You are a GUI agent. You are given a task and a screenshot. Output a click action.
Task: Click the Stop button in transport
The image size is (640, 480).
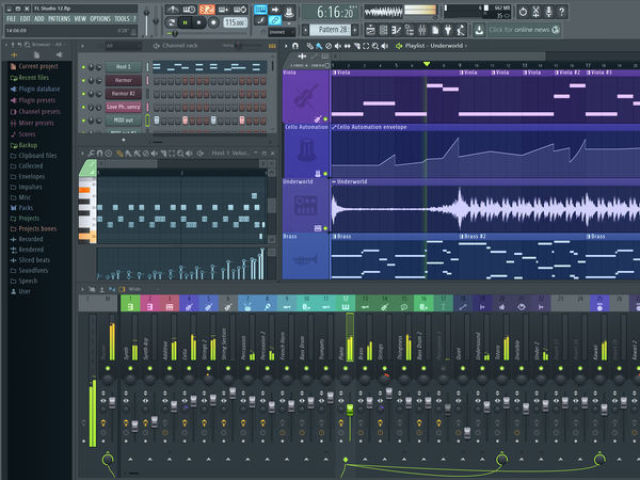pos(199,23)
